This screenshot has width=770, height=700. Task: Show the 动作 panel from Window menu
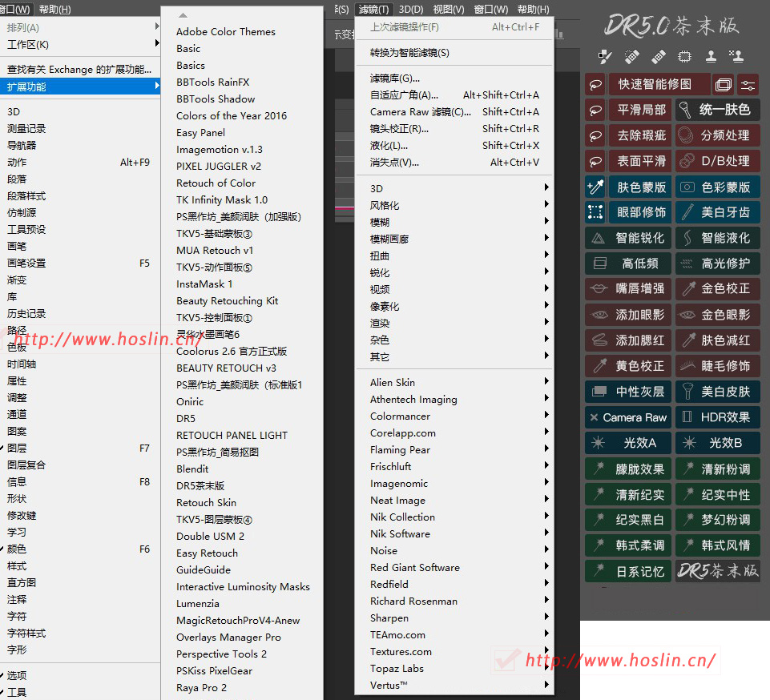point(80,163)
